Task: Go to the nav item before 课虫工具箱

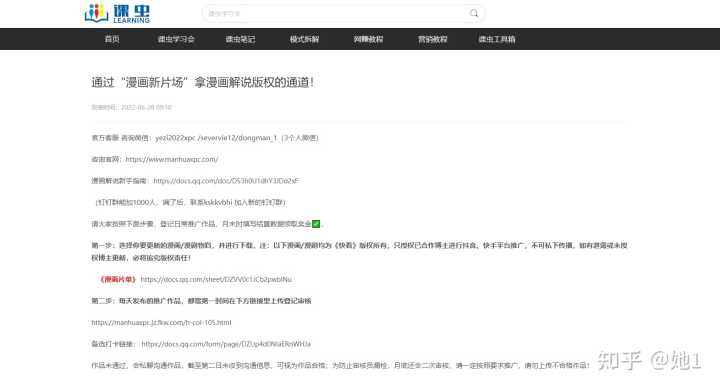Action: pos(433,39)
